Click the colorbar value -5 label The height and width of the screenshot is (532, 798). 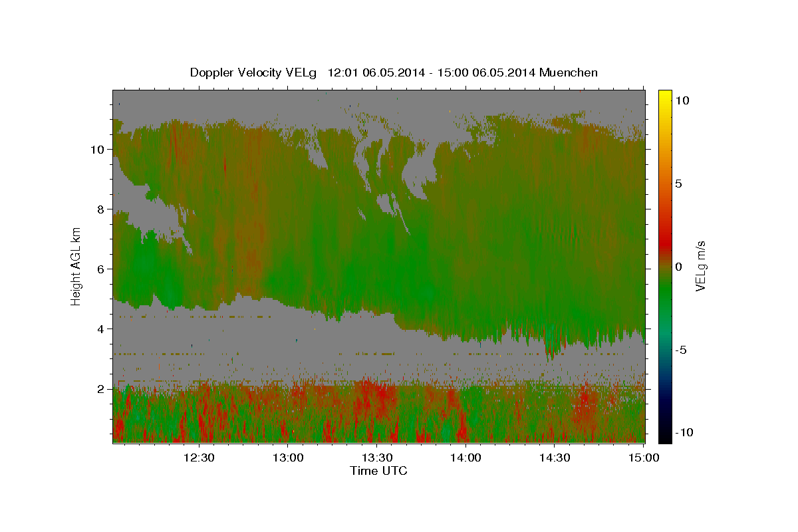tap(681, 349)
